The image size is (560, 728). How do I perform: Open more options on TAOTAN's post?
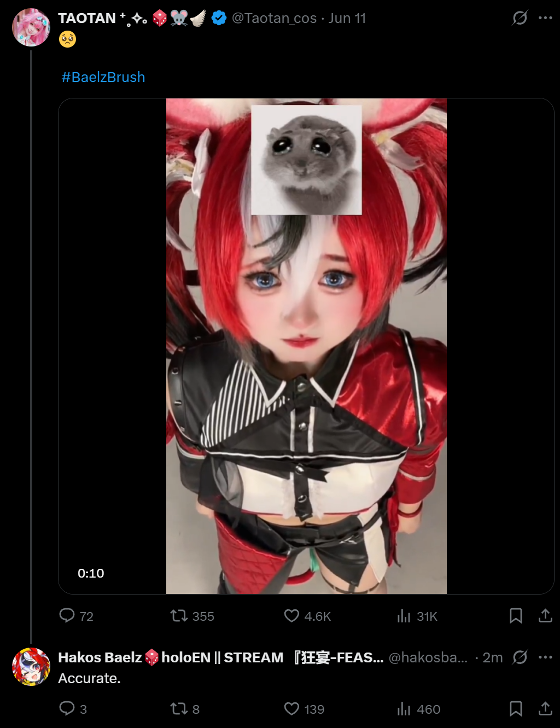tap(545, 18)
